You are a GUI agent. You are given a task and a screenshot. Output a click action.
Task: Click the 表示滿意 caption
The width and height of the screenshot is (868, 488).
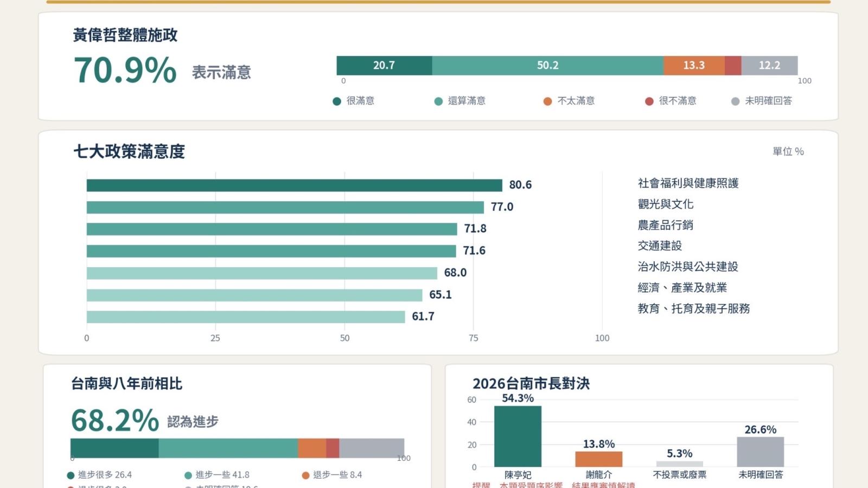click(x=221, y=73)
